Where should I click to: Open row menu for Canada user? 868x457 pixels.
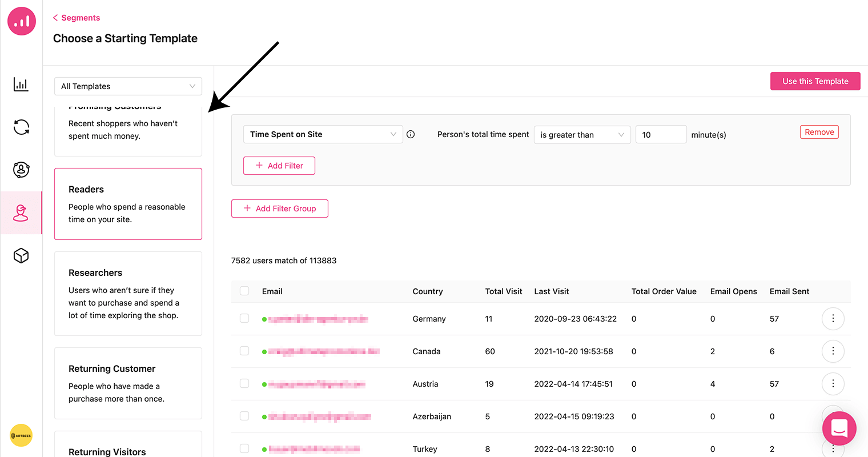[833, 351]
